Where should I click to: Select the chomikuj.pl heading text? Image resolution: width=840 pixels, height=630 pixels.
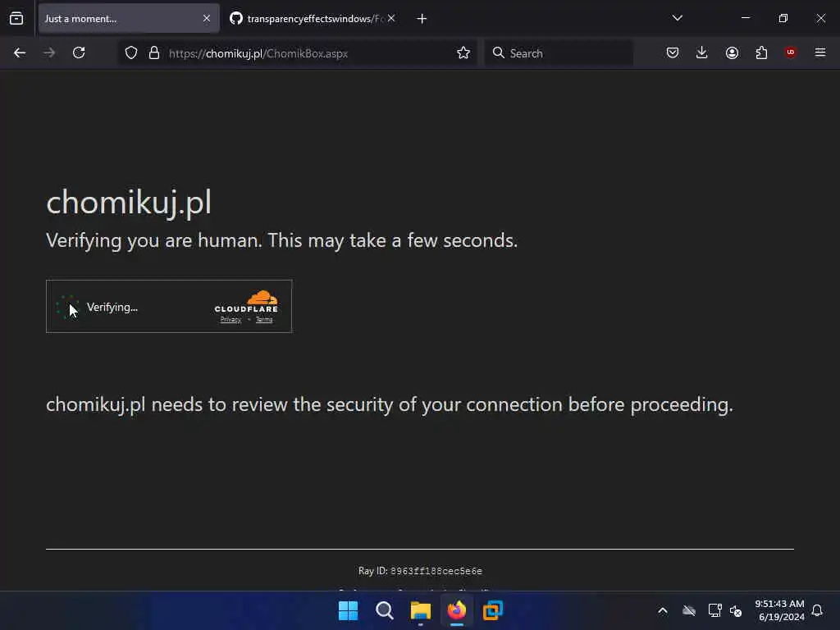(x=129, y=203)
